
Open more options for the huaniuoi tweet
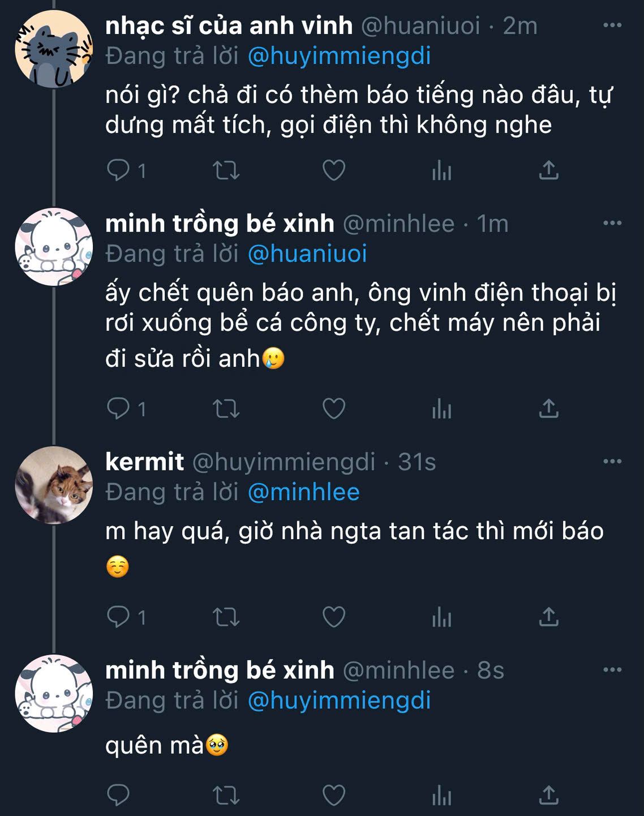(x=612, y=25)
